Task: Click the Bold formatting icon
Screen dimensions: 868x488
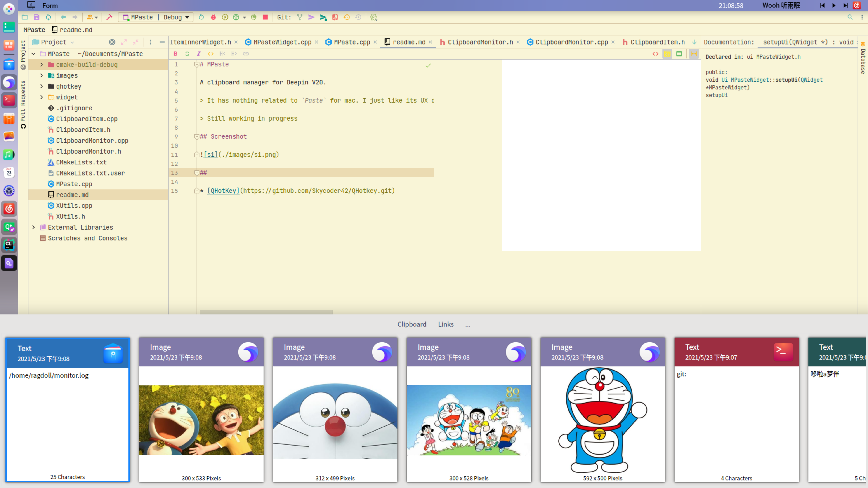Action: coord(175,54)
